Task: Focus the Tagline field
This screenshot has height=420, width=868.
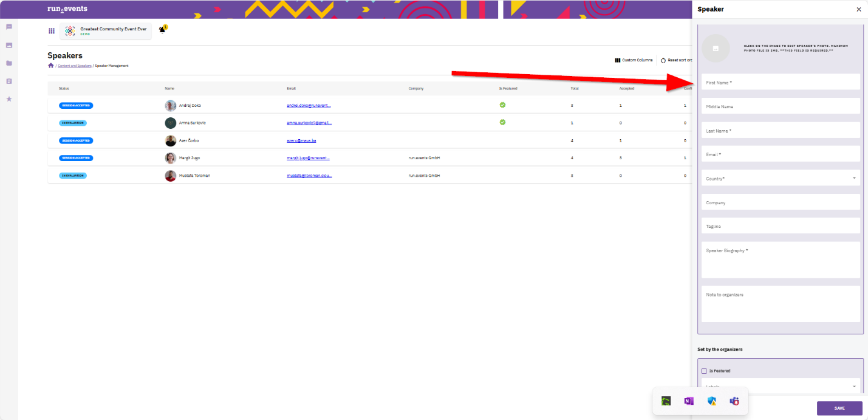Action: pos(781,226)
